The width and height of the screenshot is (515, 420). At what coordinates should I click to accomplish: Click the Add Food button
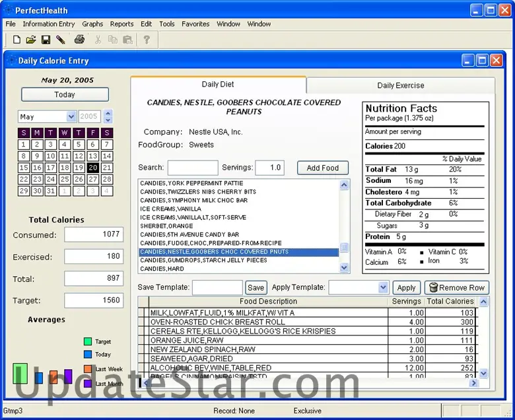322,168
